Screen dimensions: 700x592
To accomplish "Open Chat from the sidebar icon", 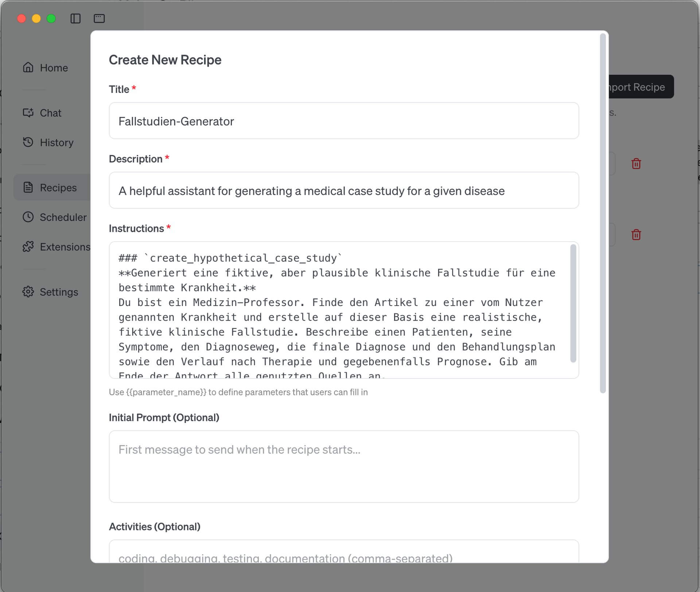I will click(28, 113).
